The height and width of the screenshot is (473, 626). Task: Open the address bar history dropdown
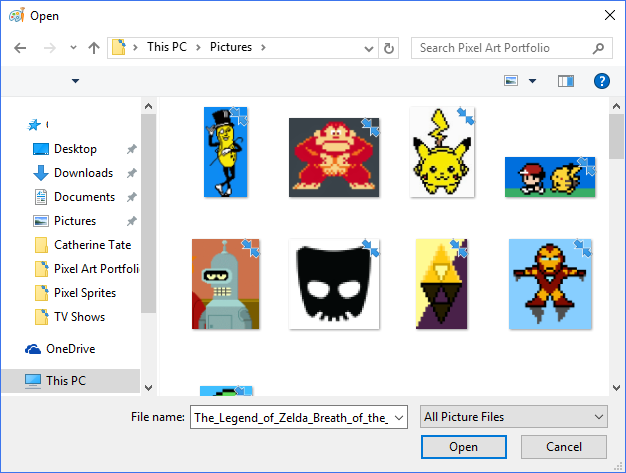tap(369, 49)
